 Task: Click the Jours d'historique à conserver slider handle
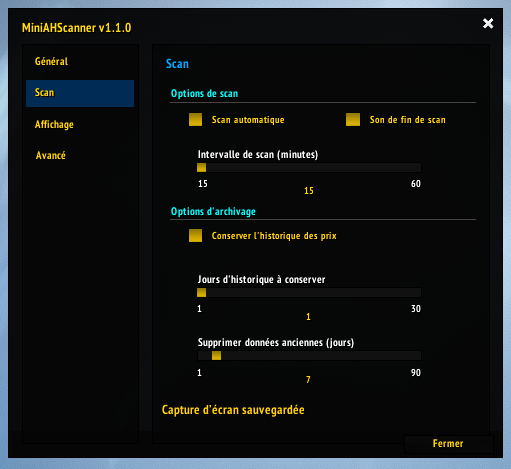(201, 292)
